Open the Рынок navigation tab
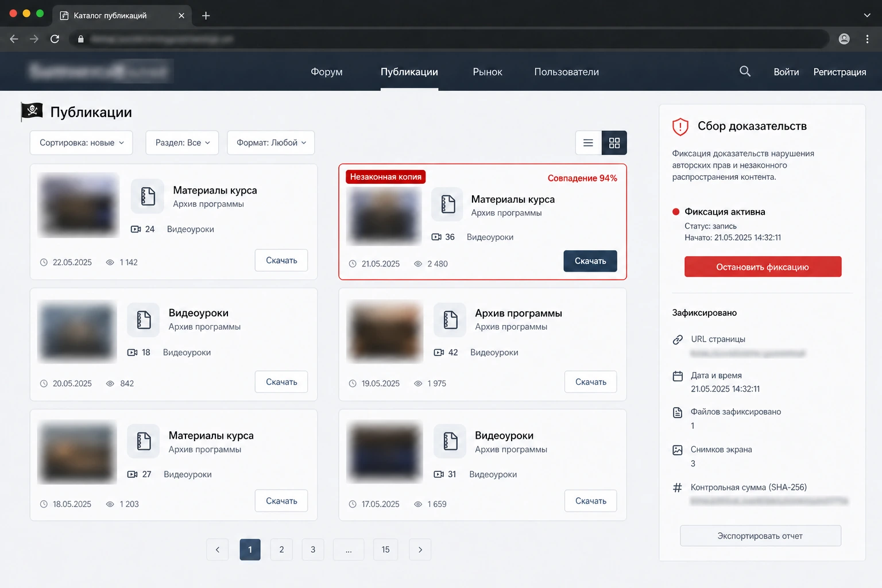This screenshot has width=882, height=588. (x=488, y=72)
